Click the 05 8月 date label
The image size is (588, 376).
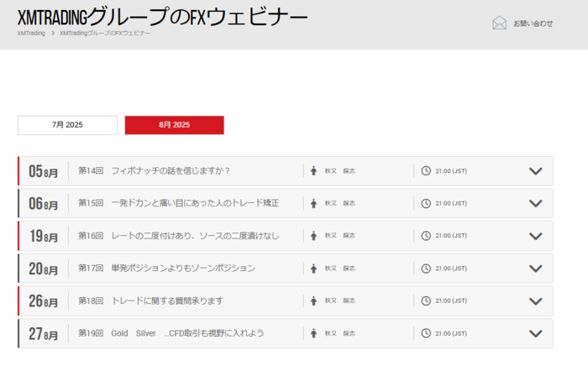click(x=43, y=171)
